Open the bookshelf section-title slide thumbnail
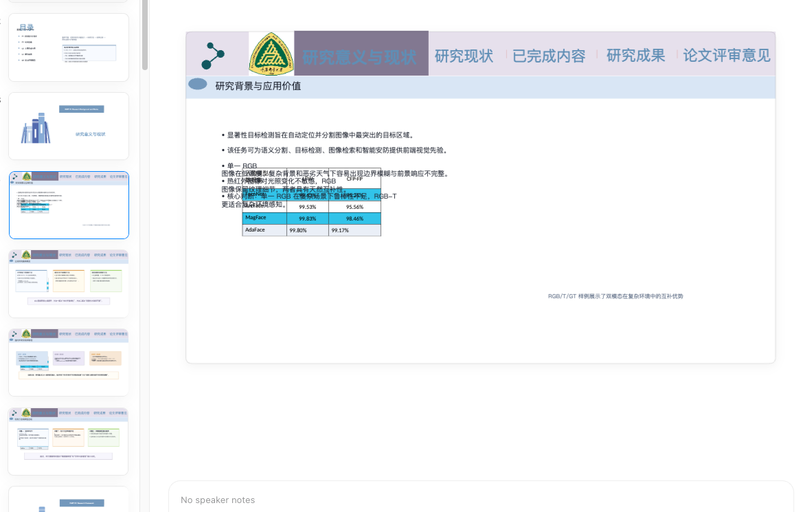Viewport: 812px width, 512px height. coord(69,126)
